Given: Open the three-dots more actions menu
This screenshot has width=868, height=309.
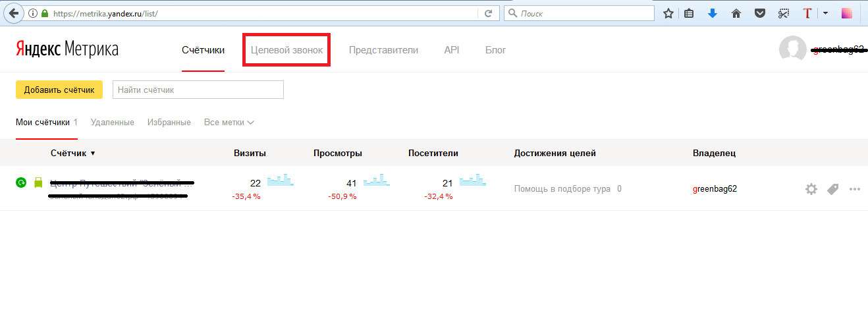Looking at the screenshot, I should coord(855,189).
